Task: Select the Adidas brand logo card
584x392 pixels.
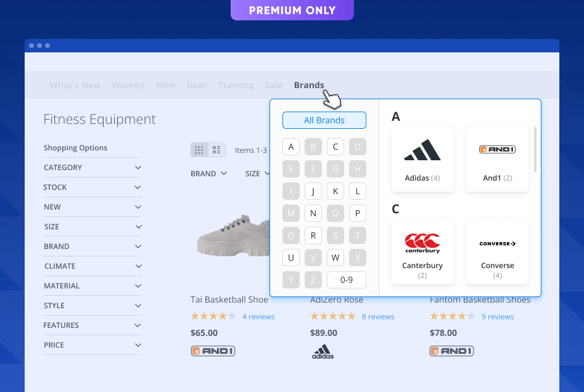Action: 422,158
